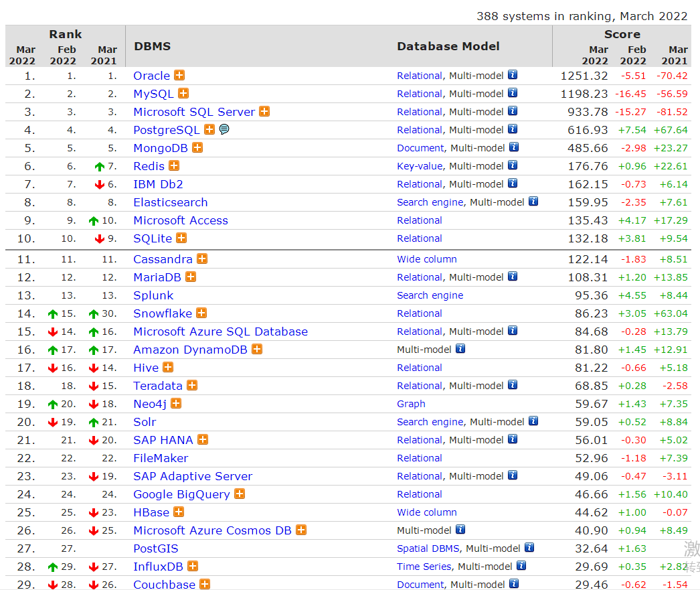Click the plus icon beside InfluxDB
The width and height of the screenshot is (700, 590).
click(193, 567)
